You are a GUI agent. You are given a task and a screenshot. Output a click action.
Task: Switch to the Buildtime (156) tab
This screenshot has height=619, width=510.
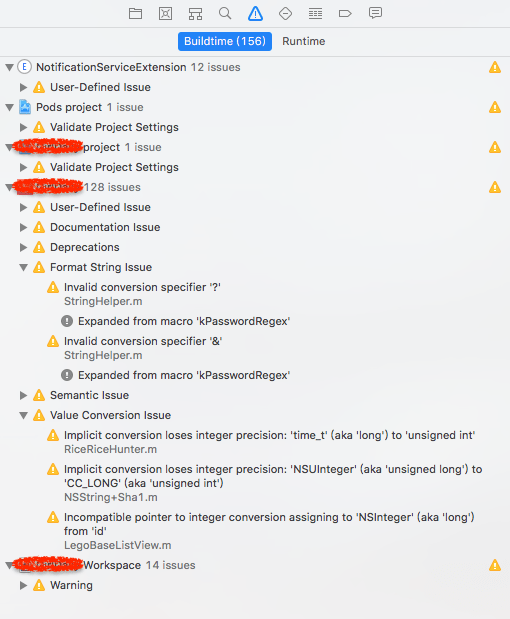225,41
